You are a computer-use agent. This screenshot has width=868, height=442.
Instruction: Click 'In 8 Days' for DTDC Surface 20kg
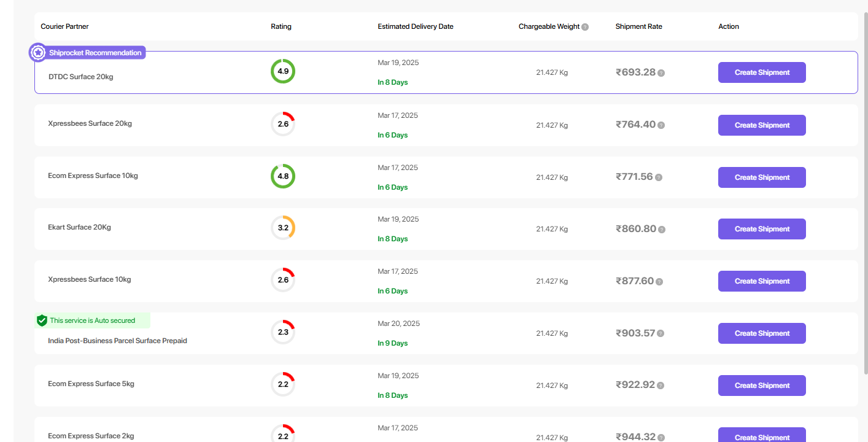click(393, 82)
